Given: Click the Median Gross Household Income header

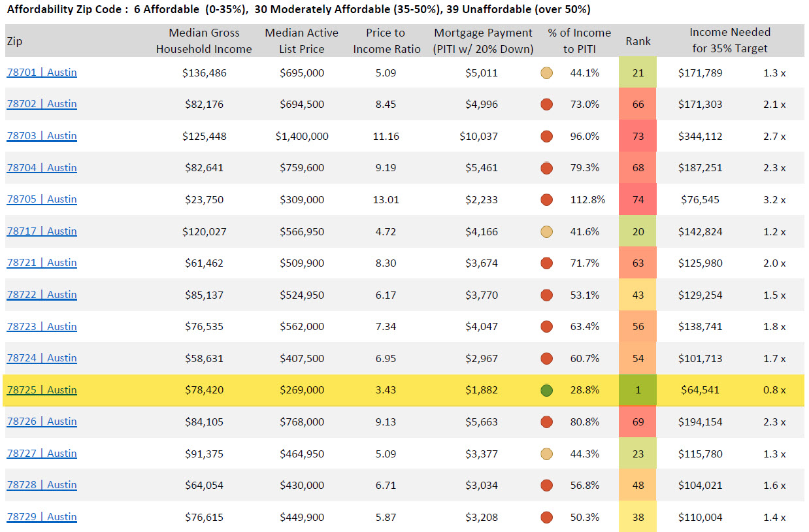Looking at the screenshot, I should click(x=204, y=41).
